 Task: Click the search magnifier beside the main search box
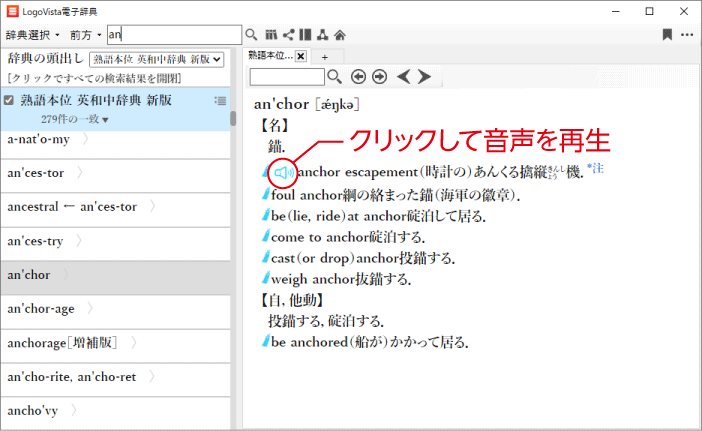tap(251, 34)
